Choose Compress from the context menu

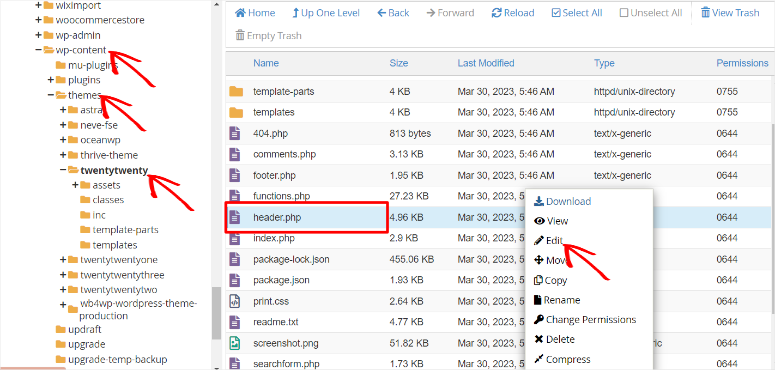[562, 360]
